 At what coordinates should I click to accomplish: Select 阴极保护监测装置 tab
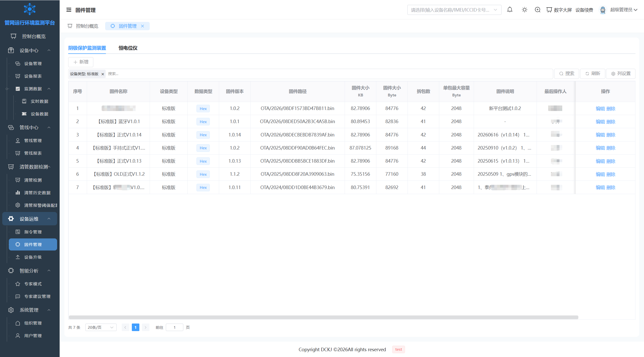(x=87, y=48)
